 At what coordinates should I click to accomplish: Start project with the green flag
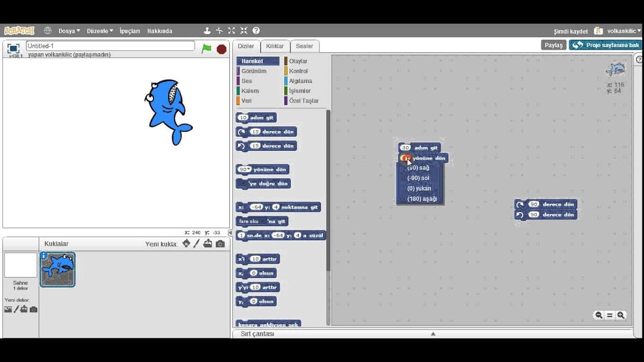(x=206, y=49)
